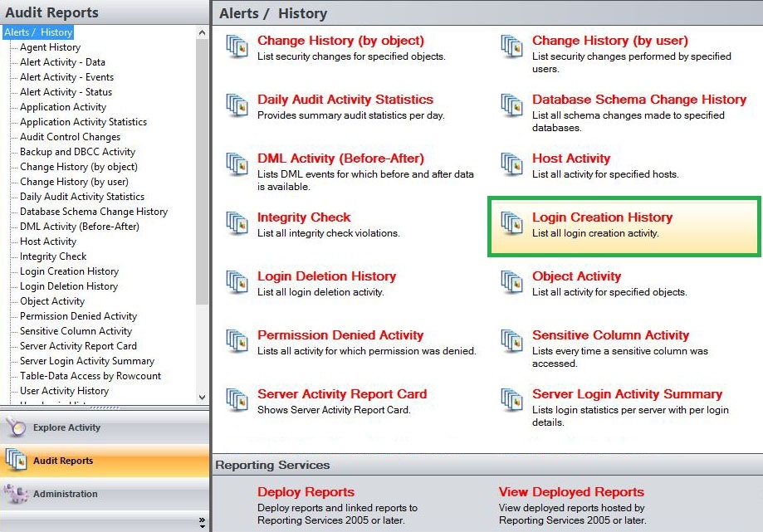This screenshot has width=763, height=532.
Task: Select Agent History in tree
Action: coord(50,47)
